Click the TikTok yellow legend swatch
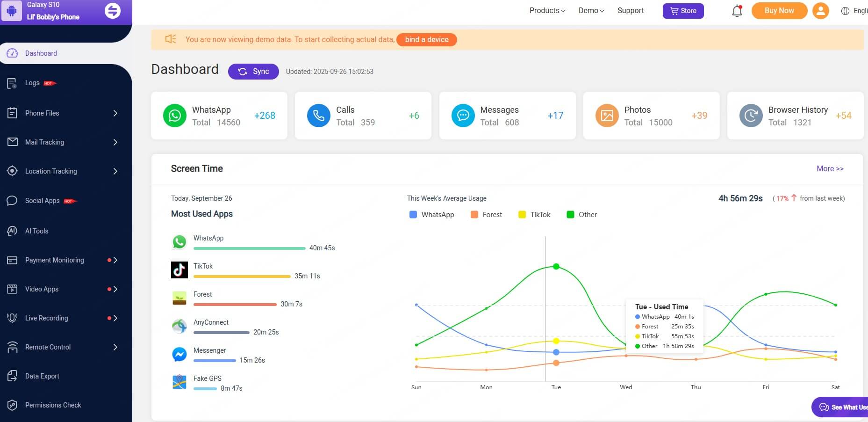Image resolution: width=868 pixels, height=422 pixels. click(x=522, y=215)
